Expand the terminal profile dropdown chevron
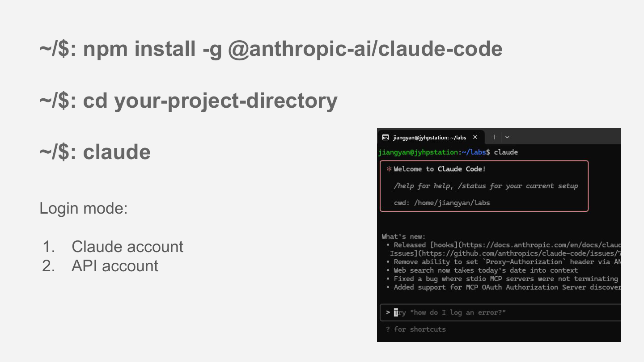The height and width of the screenshot is (362, 644). pos(507,137)
